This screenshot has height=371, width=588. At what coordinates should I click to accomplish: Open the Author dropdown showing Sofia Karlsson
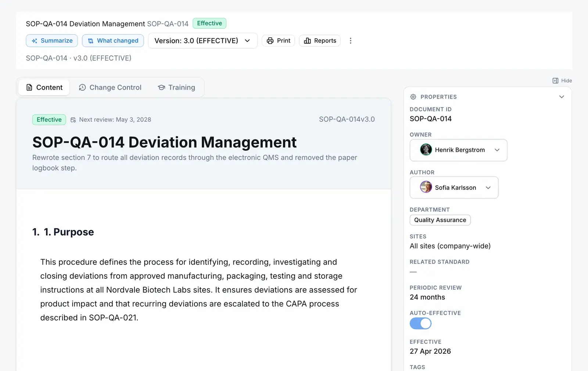point(454,188)
